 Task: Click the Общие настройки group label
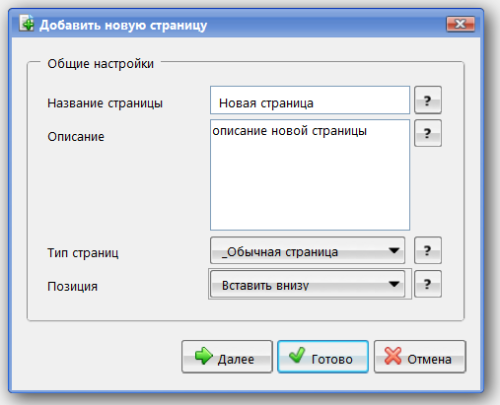101,63
